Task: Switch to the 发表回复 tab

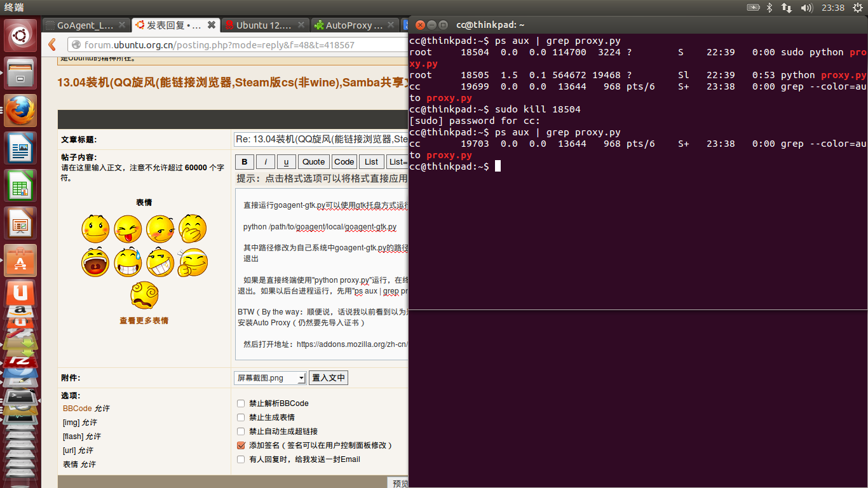Action: click(x=175, y=25)
